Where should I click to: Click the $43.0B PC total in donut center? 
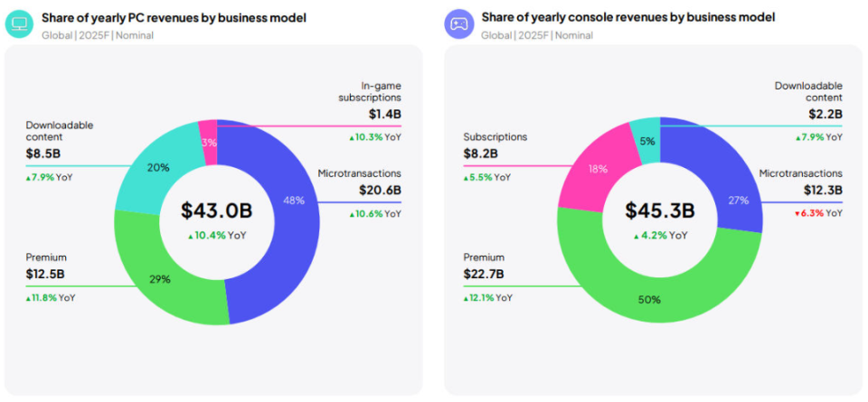coord(216,211)
